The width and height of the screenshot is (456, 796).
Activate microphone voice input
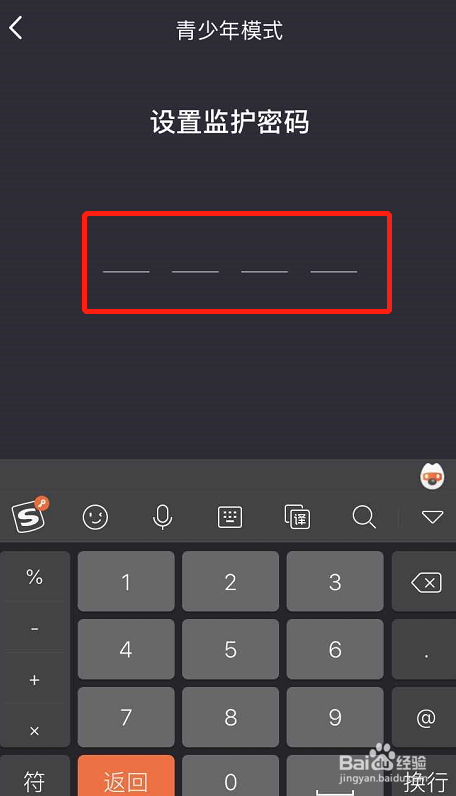[162, 517]
